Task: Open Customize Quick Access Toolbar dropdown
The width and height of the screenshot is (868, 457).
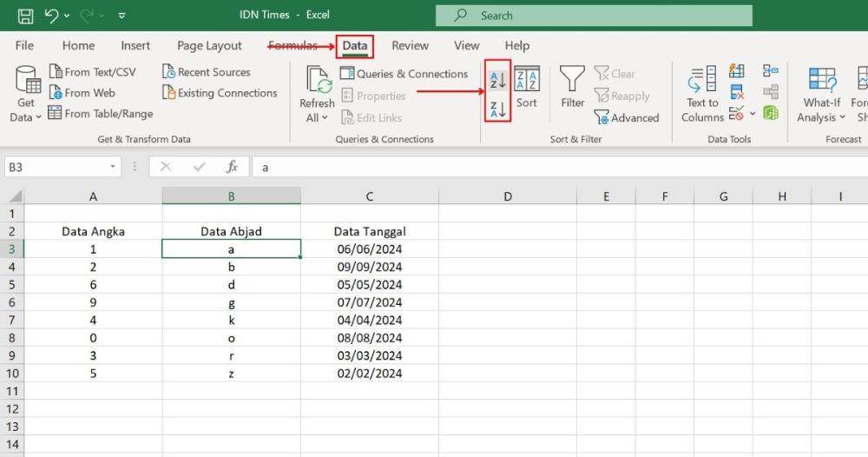Action: [122, 16]
